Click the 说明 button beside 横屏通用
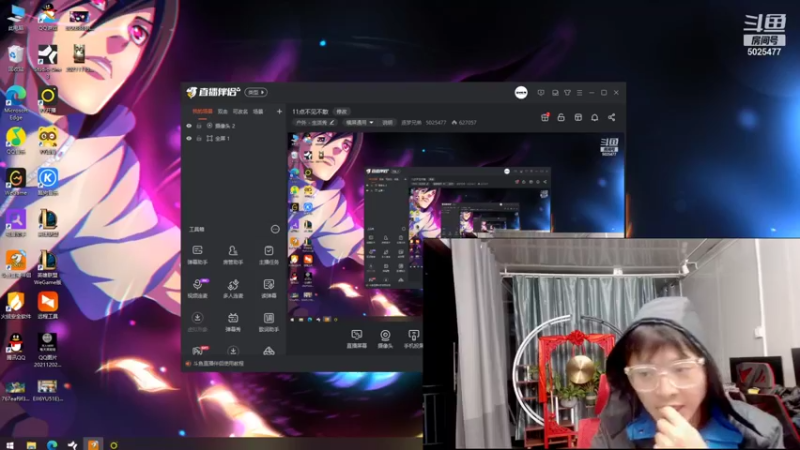This screenshot has height=450, width=800. pos(388,122)
